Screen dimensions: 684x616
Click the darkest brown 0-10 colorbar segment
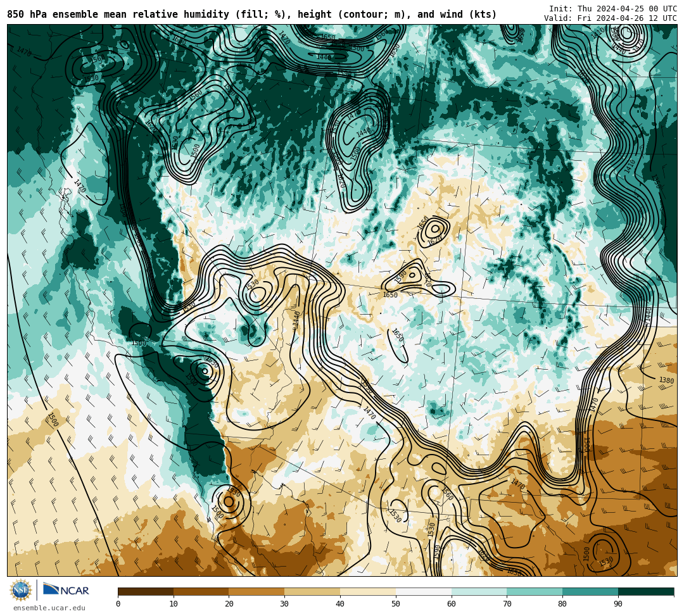coord(146,591)
